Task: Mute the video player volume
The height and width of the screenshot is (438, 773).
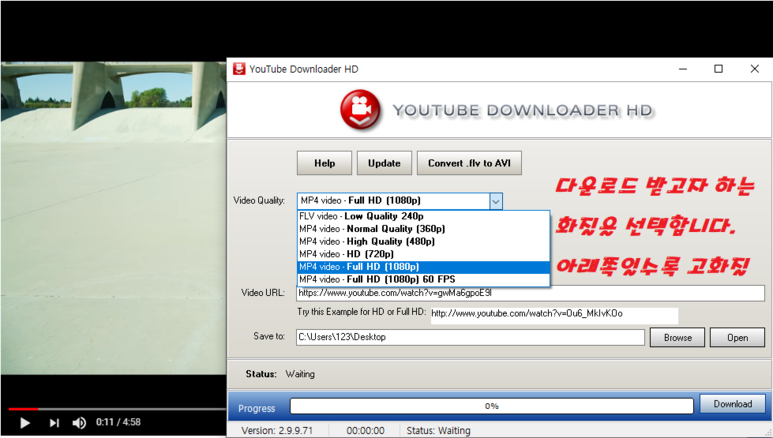Action: [x=79, y=423]
